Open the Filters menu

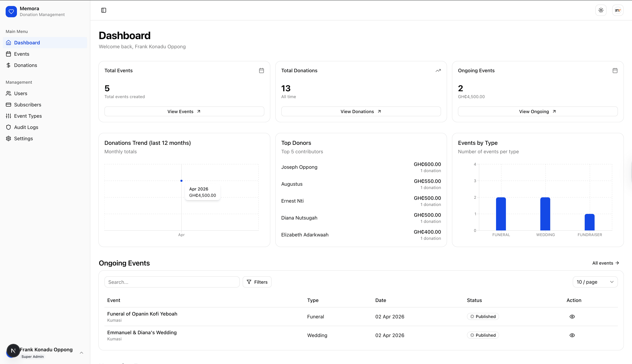pos(257,282)
